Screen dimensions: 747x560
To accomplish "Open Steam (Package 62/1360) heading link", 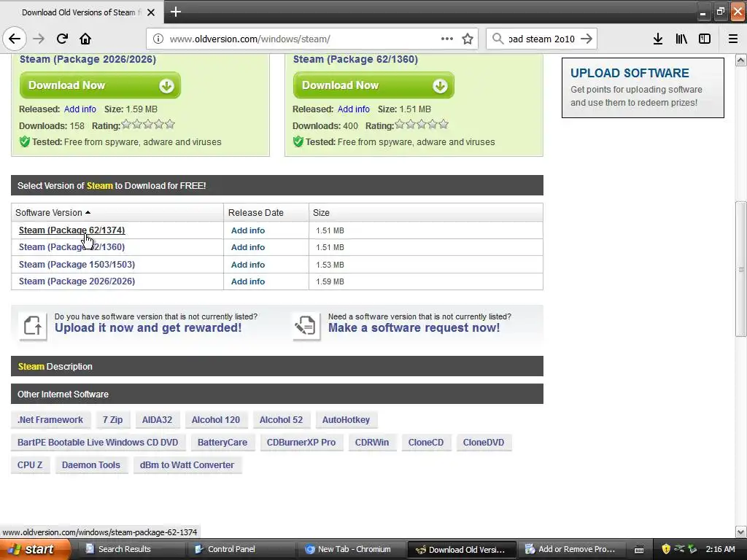I will coord(355,59).
